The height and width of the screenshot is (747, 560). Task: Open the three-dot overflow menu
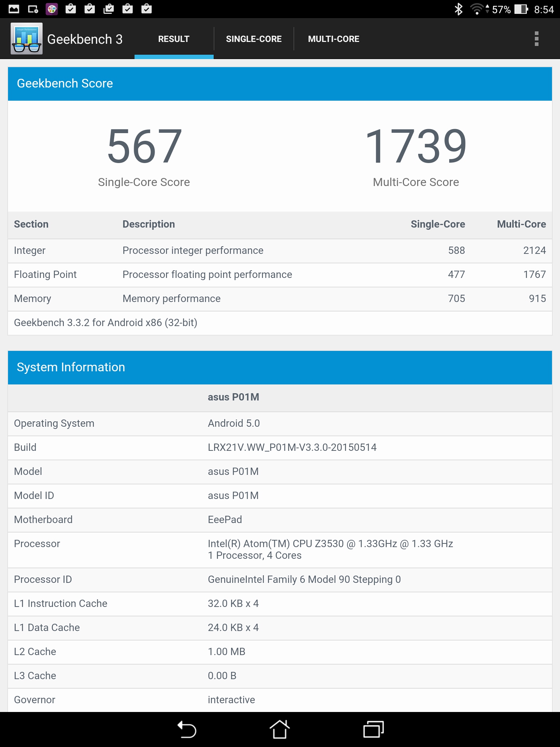(x=536, y=39)
